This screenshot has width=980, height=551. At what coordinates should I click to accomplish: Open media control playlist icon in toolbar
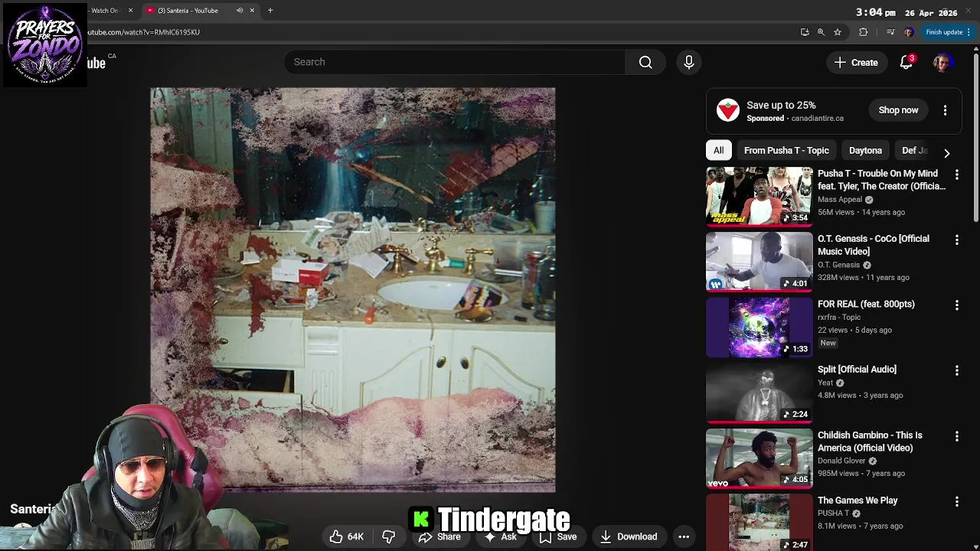coord(890,32)
